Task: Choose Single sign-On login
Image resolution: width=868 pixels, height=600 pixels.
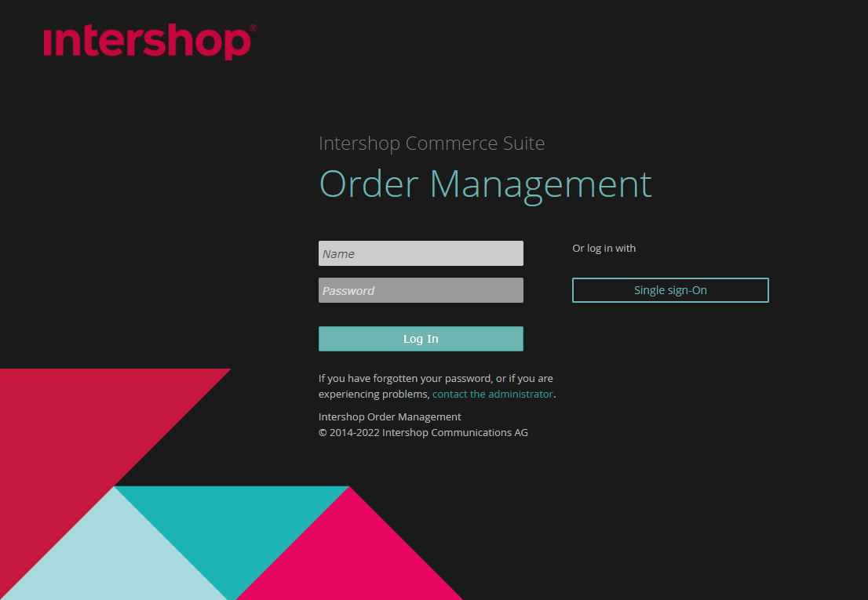Action: coord(670,290)
